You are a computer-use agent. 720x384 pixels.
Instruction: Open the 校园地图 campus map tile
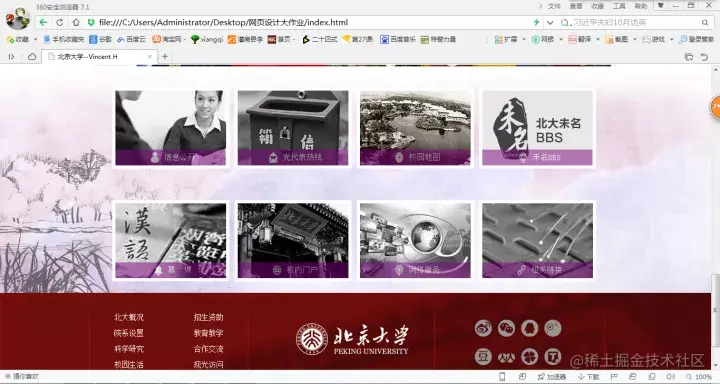415,128
